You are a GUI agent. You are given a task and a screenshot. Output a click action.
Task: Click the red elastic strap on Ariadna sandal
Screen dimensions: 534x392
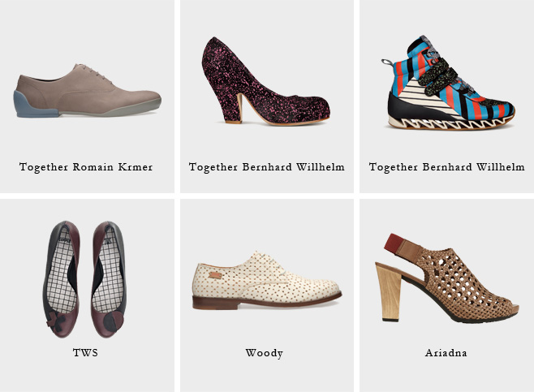394,243
